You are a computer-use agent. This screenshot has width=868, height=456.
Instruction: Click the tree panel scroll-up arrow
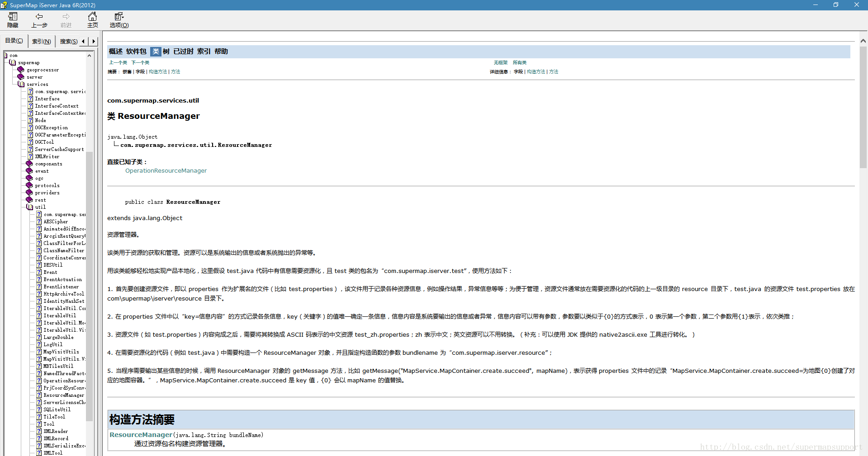[x=90, y=56]
